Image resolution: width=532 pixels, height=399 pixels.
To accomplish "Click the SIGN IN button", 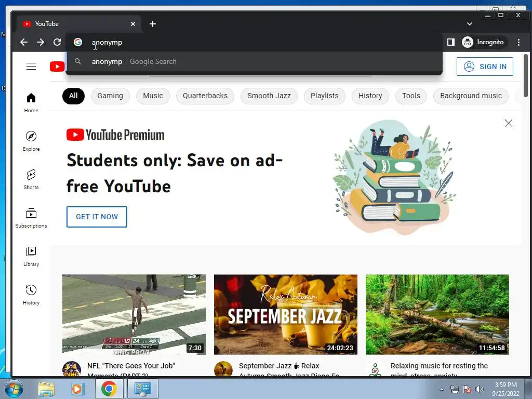I will click(485, 66).
